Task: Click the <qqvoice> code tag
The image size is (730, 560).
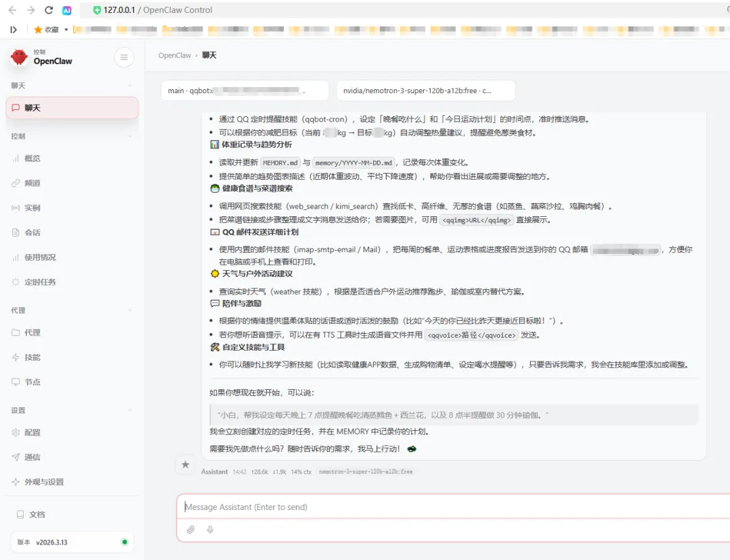Action: tap(471, 335)
